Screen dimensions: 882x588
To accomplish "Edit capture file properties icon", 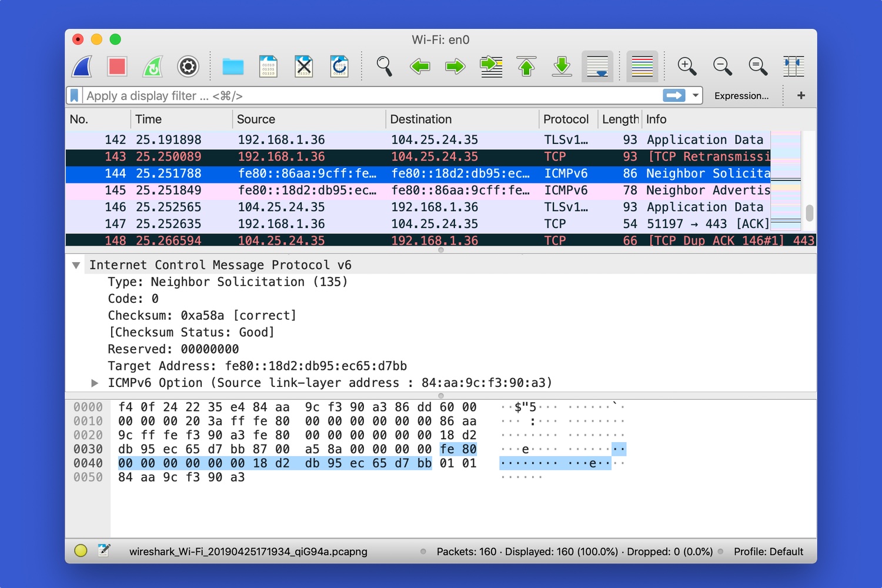I will point(103,551).
